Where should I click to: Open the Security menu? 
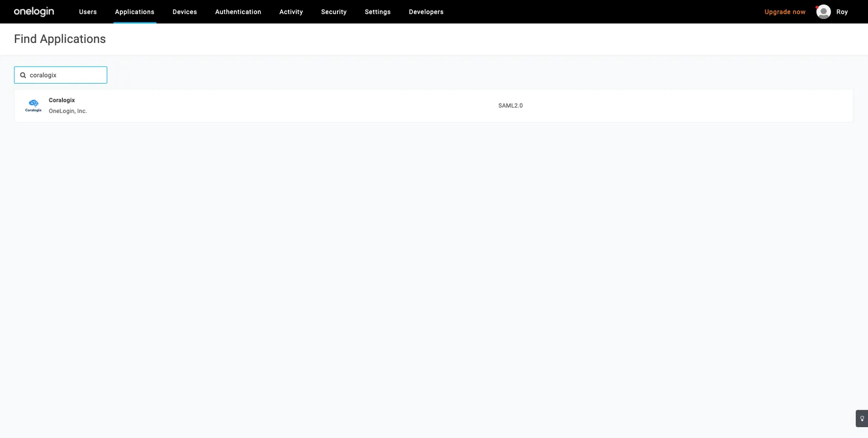334,12
